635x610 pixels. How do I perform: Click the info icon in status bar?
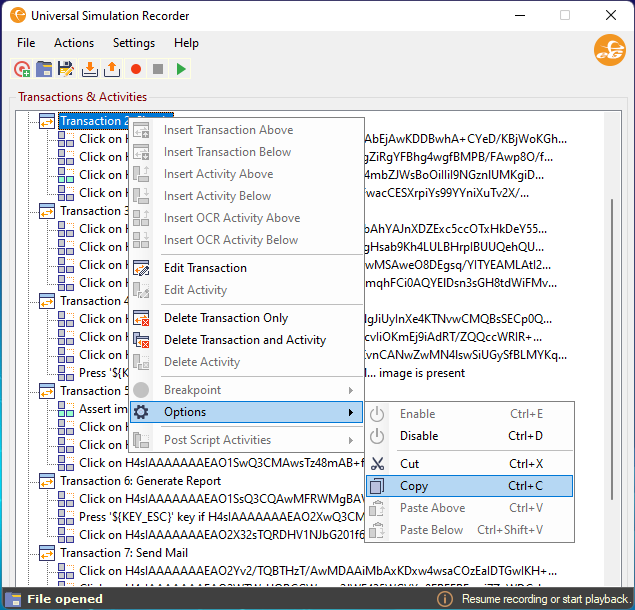[x=445, y=599]
